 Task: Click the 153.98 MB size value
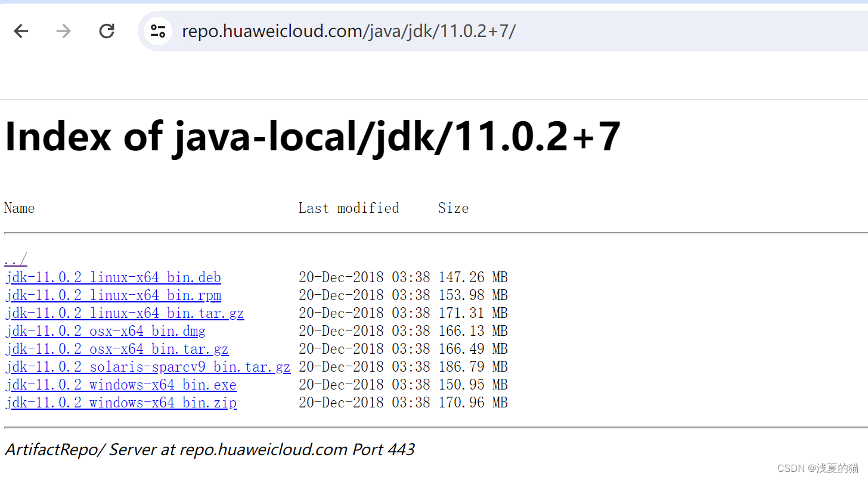(473, 295)
